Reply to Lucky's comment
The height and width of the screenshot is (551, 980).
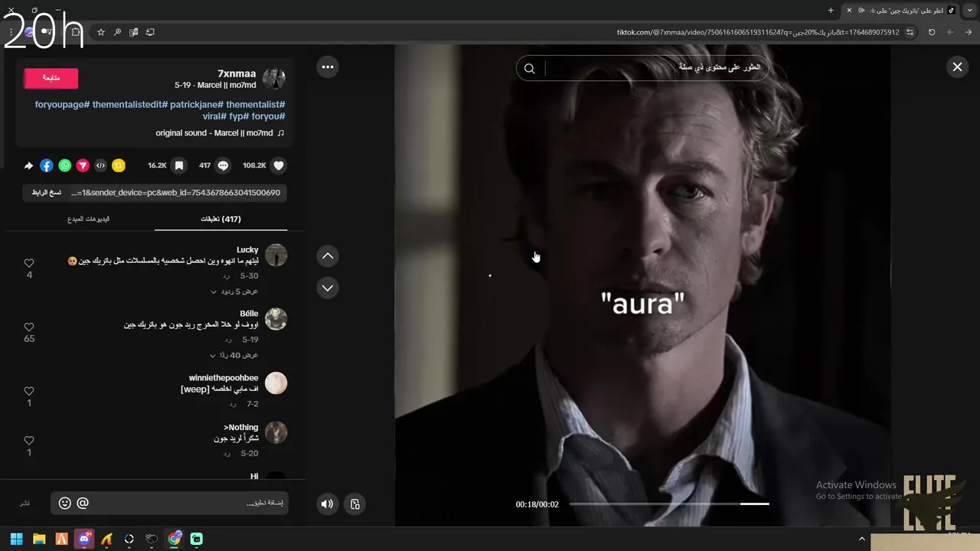click(x=227, y=275)
